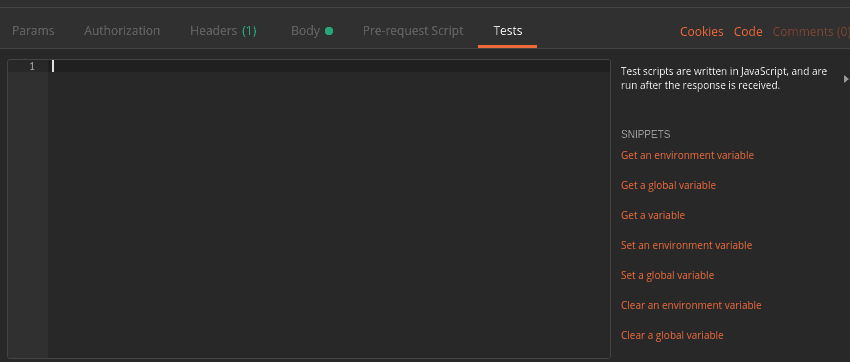The width and height of the screenshot is (850, 362).
Task: Insert 'Clear an environment variable' snippet
Action: point(691,305)
